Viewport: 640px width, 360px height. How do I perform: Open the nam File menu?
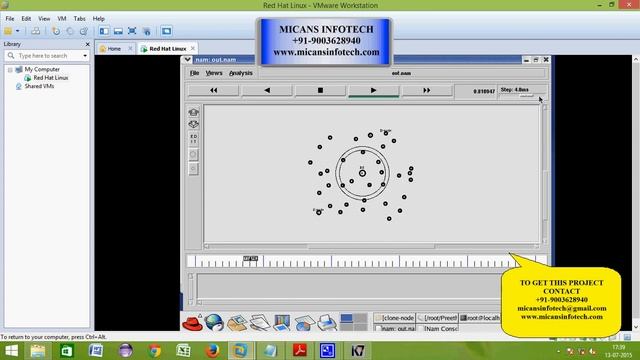194,73
